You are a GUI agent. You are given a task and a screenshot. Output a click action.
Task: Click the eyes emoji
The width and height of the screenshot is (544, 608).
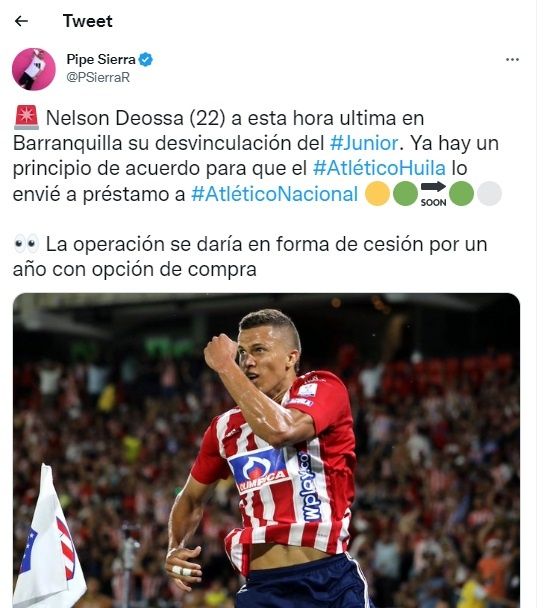tap(26, 244)
